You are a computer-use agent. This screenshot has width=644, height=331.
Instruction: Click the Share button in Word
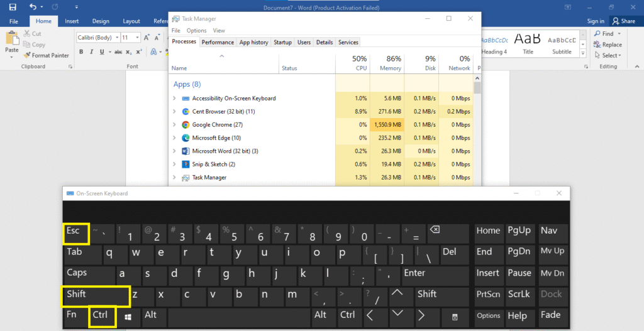pos(623,21)
